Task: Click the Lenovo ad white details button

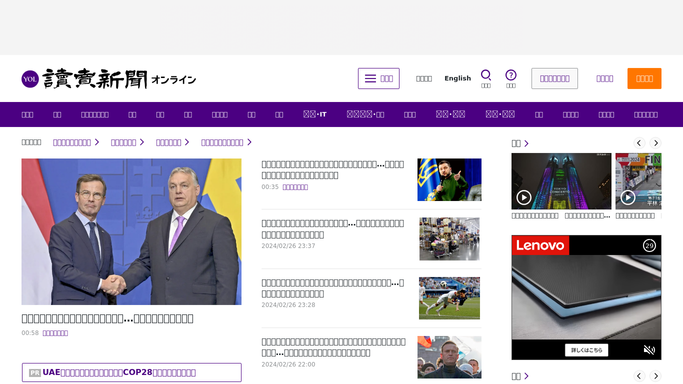Action: tap(586, 350)
